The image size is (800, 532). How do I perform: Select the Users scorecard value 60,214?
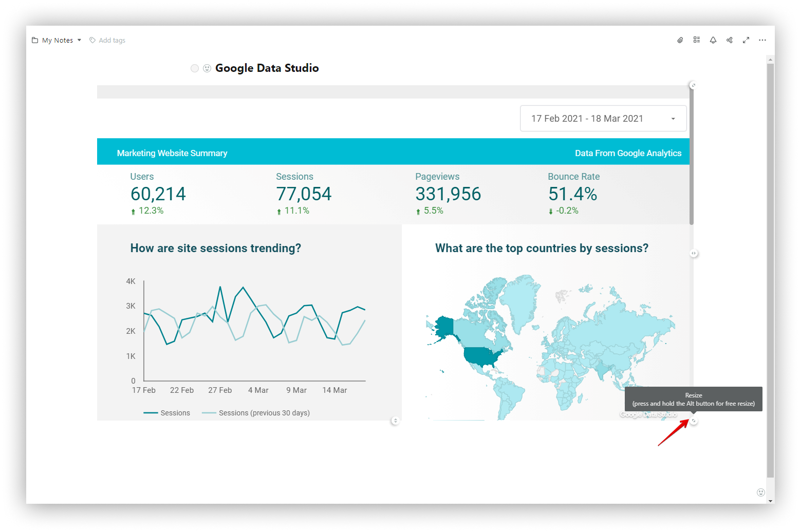[158, 194]
